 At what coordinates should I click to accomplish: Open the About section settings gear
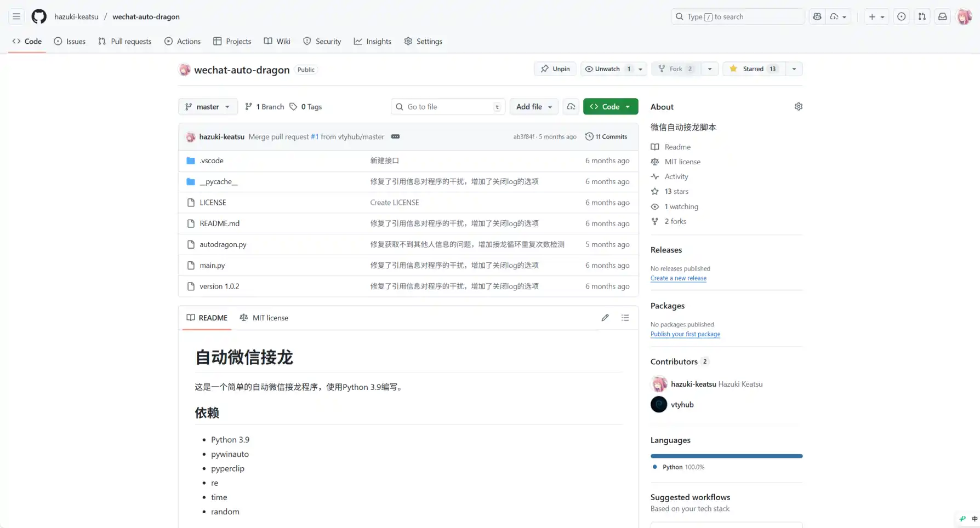tap(798, 106)
